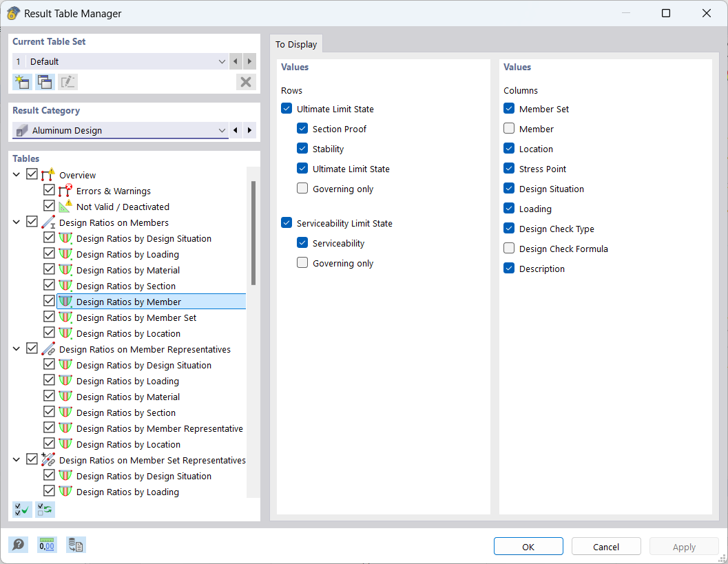Select Design Ratios by Member Set table
This screenshot has width=728, height=564.
(136, 317)
